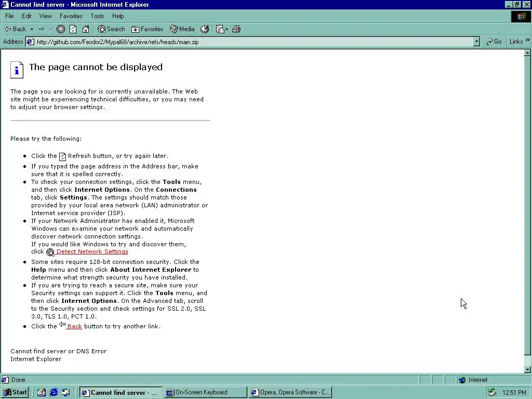The width and height of the screenshot is (532, 399).
Task: Click the Go button
Action: (x=494, y=42)
